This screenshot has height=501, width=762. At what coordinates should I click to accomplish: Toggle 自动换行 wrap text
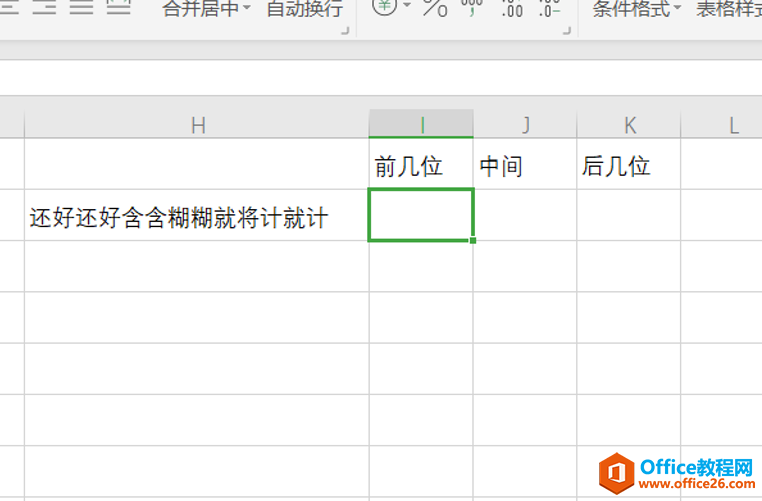click(x=305, y=9)
